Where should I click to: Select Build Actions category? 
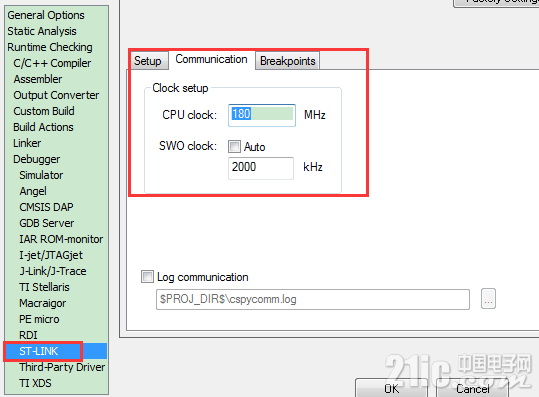point(43,127)
